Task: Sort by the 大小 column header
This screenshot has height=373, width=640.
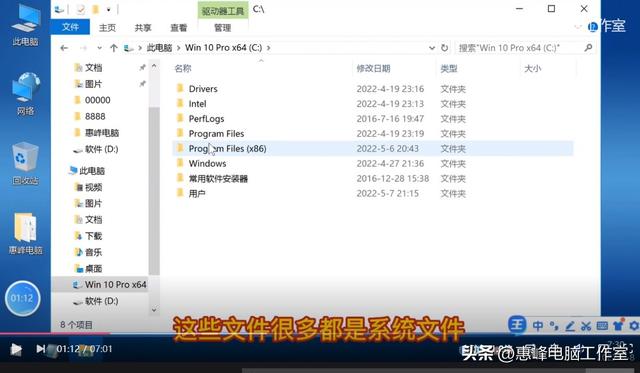Action: pos(533,69)
